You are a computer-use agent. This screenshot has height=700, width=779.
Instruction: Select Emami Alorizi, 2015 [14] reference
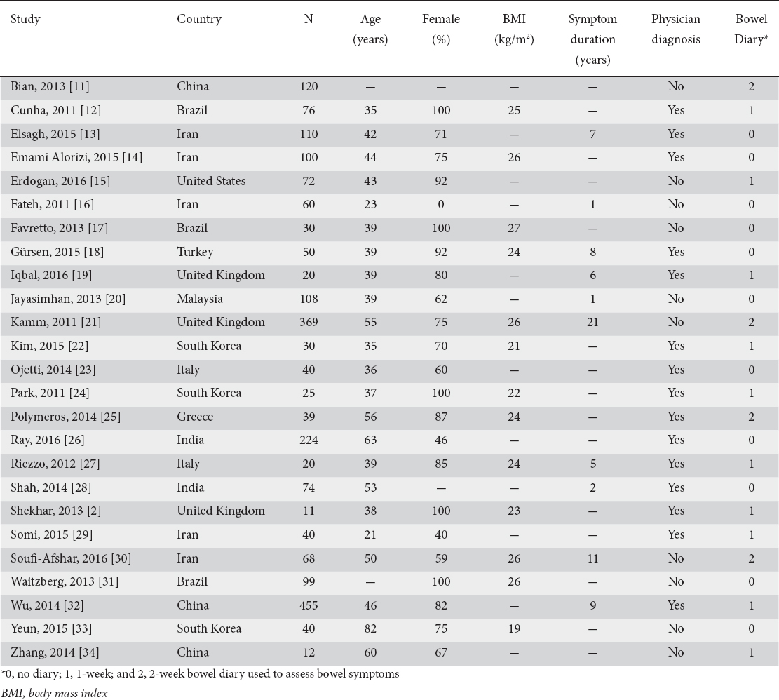point(76,158)
